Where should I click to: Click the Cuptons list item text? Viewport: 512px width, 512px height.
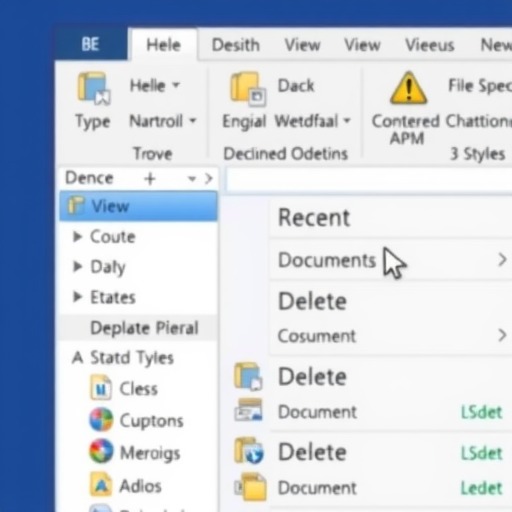(151, 421)
